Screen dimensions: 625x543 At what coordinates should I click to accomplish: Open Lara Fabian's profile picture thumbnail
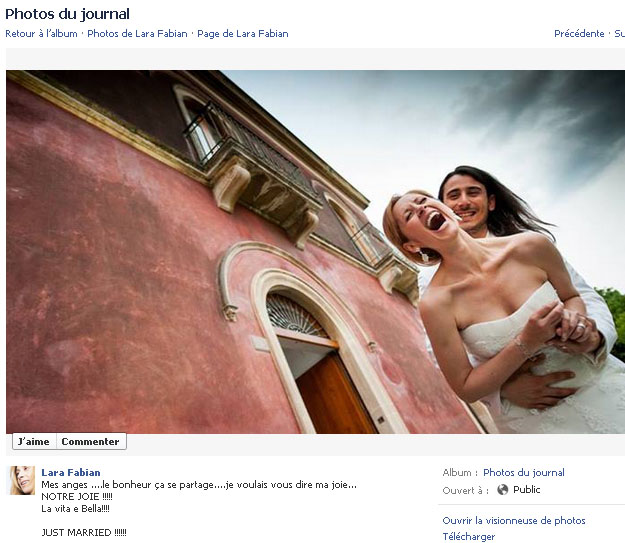[22, 480]
